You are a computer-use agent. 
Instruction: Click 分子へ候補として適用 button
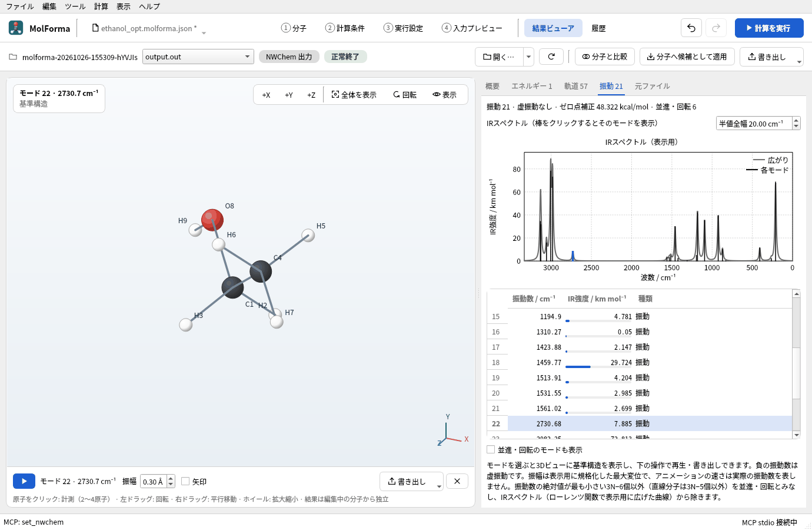(x=687, y=57)
